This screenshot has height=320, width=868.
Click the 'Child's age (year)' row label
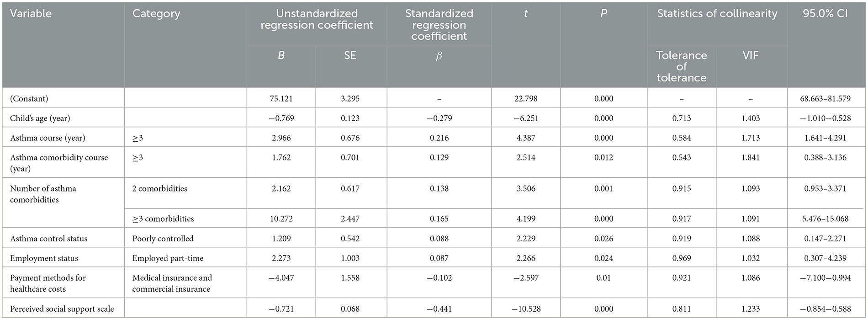(x=40, y=118)
